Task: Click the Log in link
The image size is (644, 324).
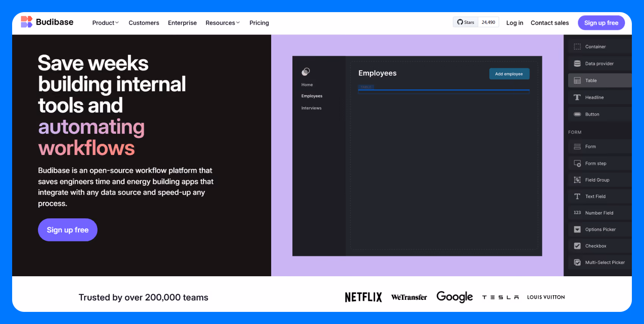Action: [515, 23]
